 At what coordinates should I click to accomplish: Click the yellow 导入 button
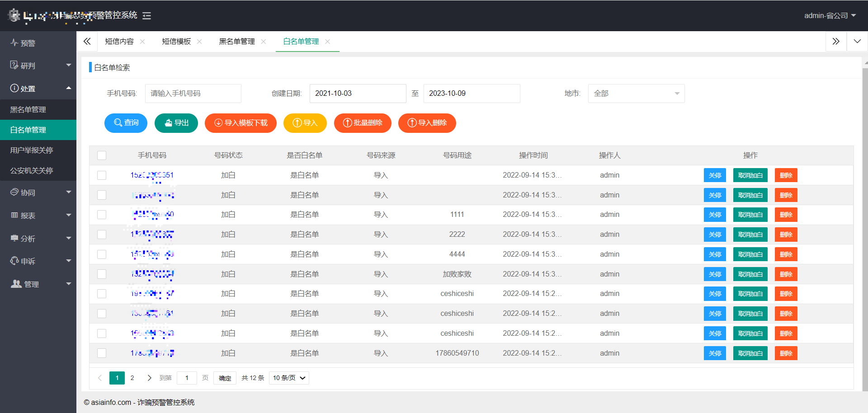(305, 123)
